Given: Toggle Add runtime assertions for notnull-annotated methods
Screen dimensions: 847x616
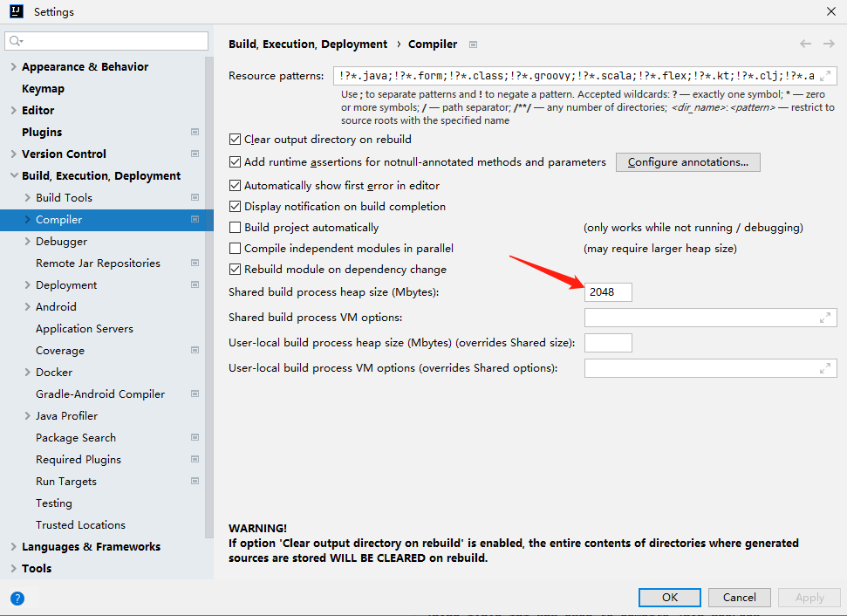Looking at the screenshot, I should (x=235, y=162).
